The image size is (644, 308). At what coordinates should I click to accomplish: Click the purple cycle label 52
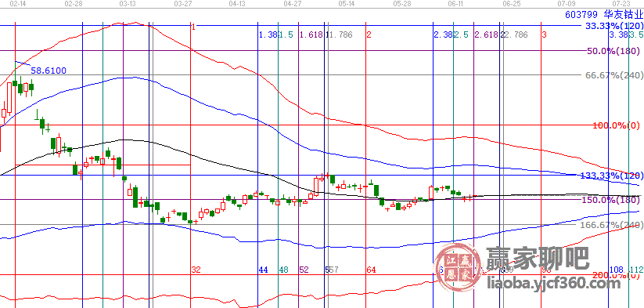click(304, 270)
